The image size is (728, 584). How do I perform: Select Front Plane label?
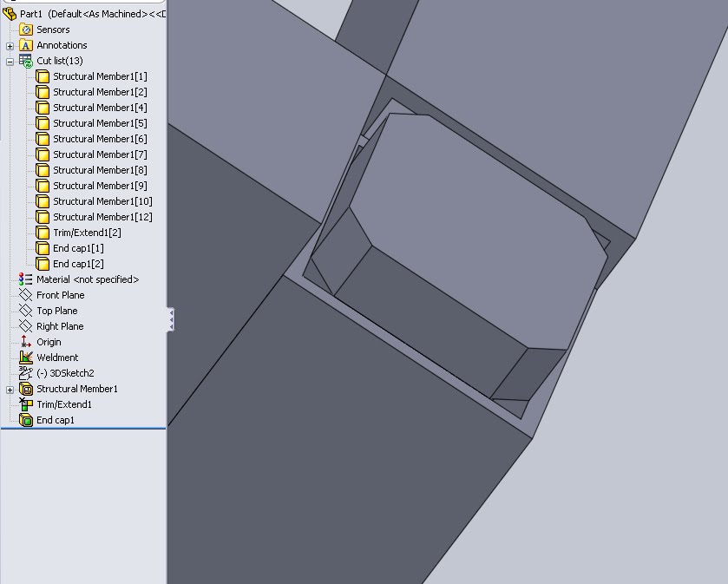click(61, 295)
